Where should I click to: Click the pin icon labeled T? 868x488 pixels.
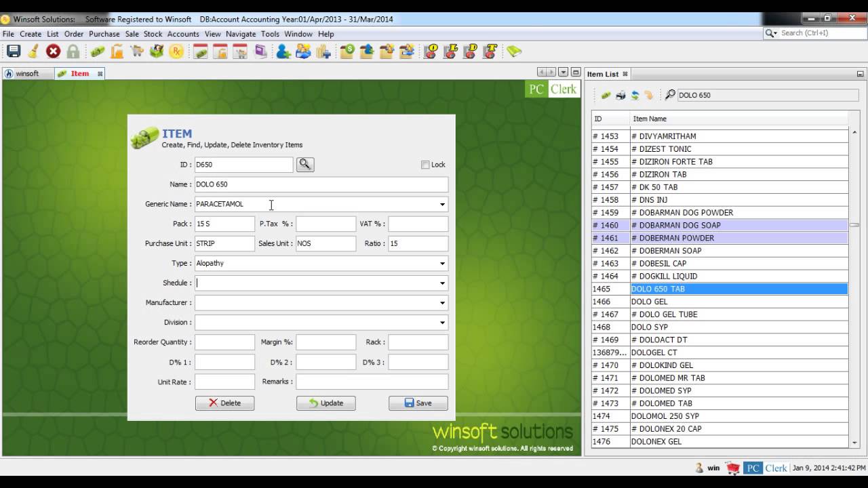491,51
